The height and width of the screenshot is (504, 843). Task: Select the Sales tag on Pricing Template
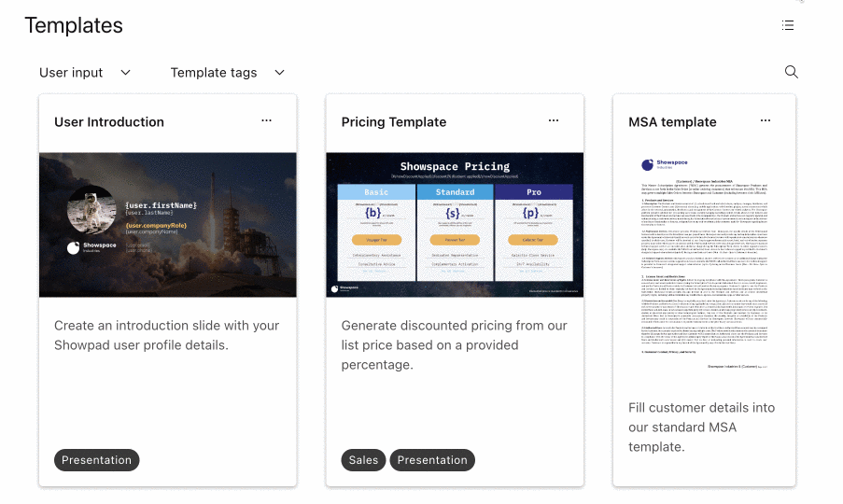click(x=363, y=460)
